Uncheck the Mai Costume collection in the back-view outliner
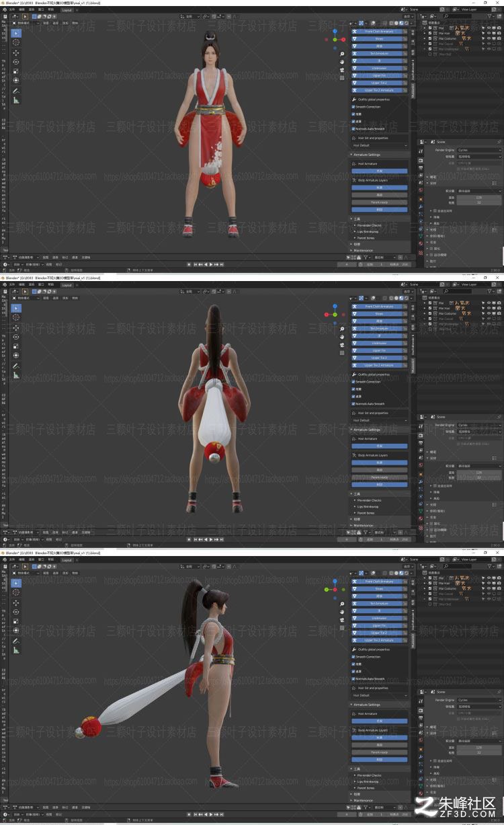 (x=431, y=313)
